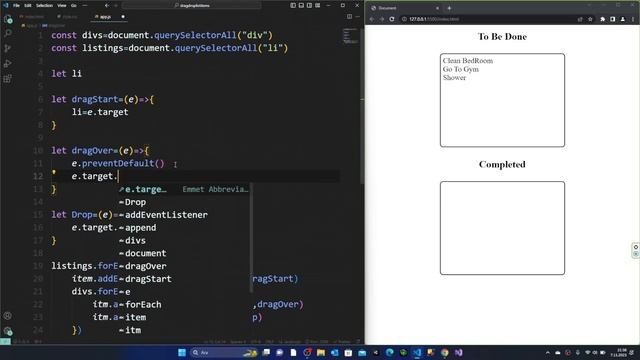This screenshot has height=360, width=640.
Task: Open the Explorer view in activity bar
Action: click(x=7, y=19)
